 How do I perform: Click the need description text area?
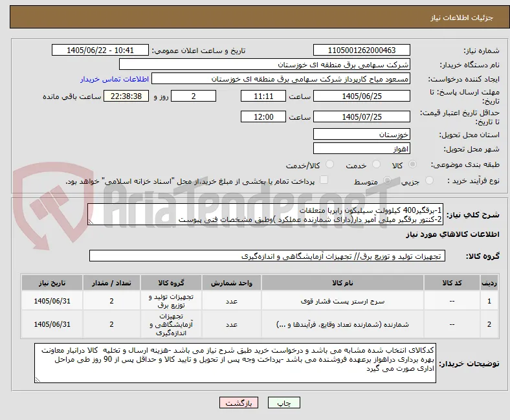tap(265, 215)
